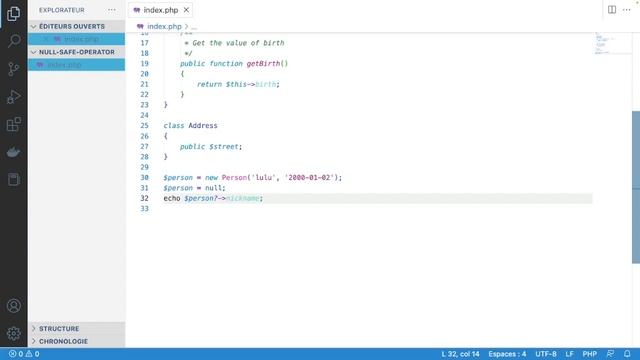
Task: Open the Manage settings gear
Action: [x=13, y=333]
